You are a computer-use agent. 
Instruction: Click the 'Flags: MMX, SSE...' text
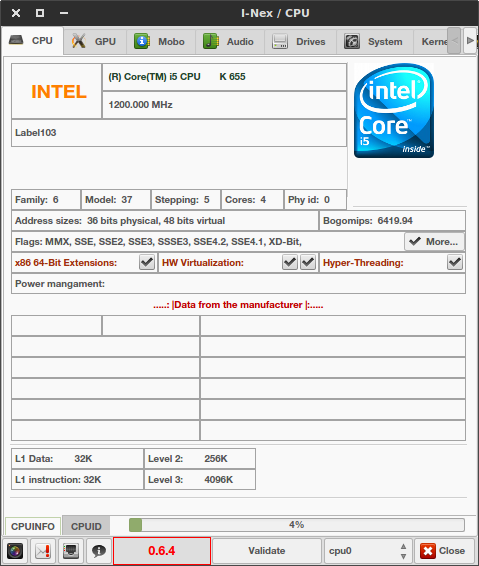click(x=158, y=241)
